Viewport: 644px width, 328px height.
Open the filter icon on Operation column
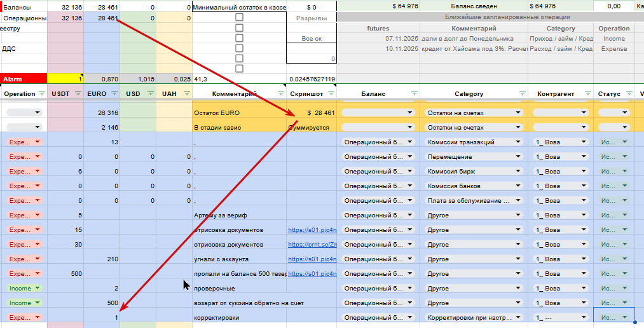pyautogui.click(x=42, y=93)
